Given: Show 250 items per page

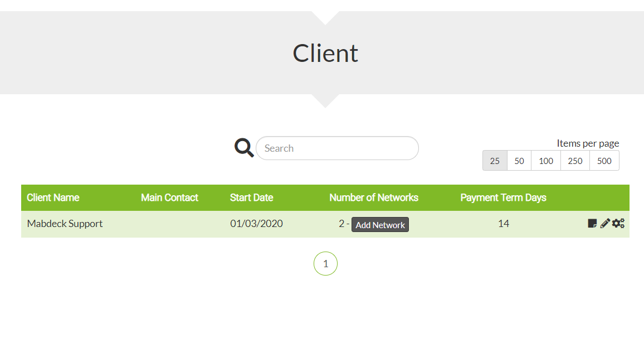Looking at the screenshot, I should point(575,161).
